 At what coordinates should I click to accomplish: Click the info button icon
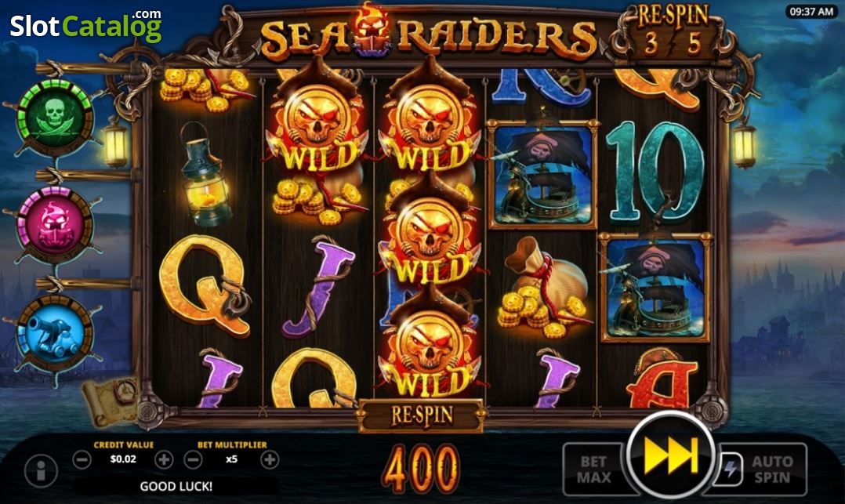click(x=41, y=472)
